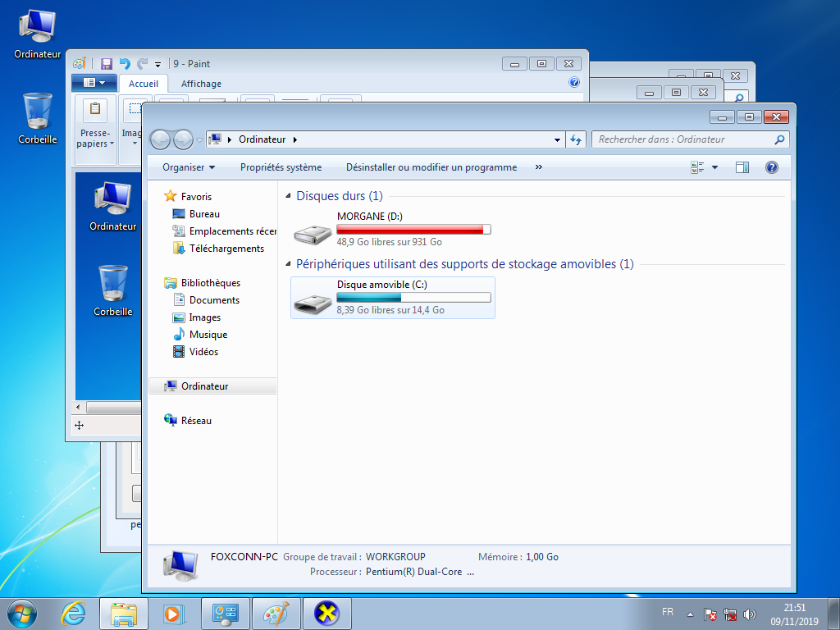Collapse the Disques durs group
The height and width of the screenshot is (630, 840).
point(289,197)
